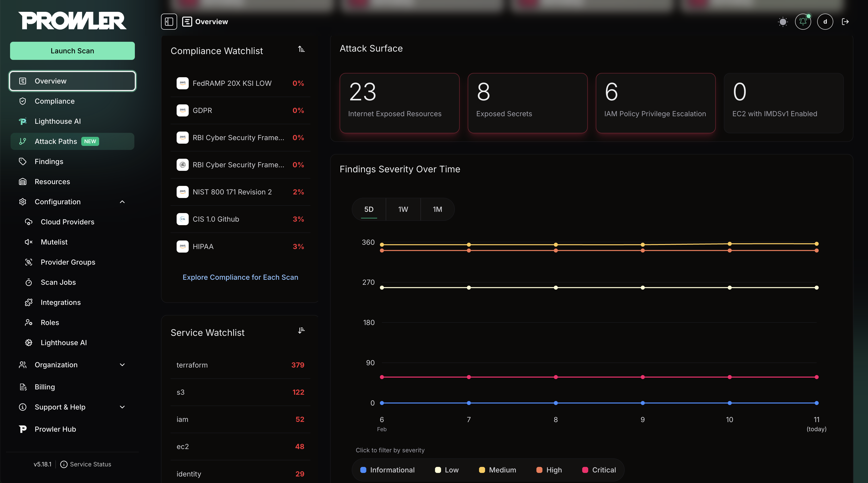Click the Service Status info icon
Screen dimensions: 868x483
(64, 464)
